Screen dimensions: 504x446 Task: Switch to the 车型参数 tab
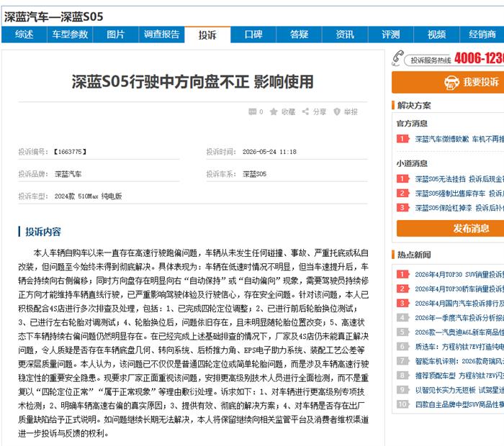tap(70, 35)
